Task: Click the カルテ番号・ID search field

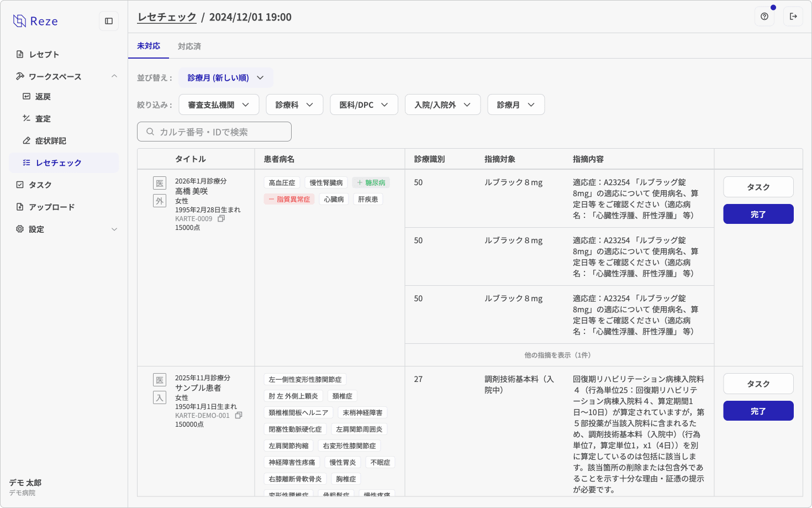Action: (x=214, y=132)
